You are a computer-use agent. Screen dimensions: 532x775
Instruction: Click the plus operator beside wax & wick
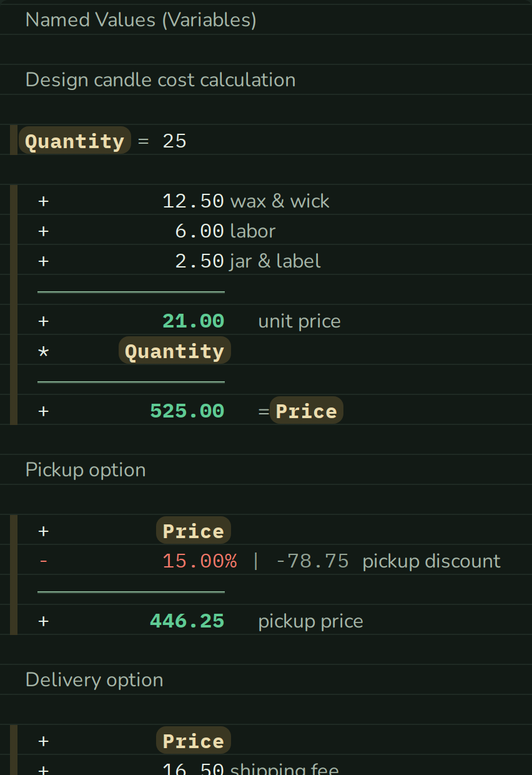[43, 201]
